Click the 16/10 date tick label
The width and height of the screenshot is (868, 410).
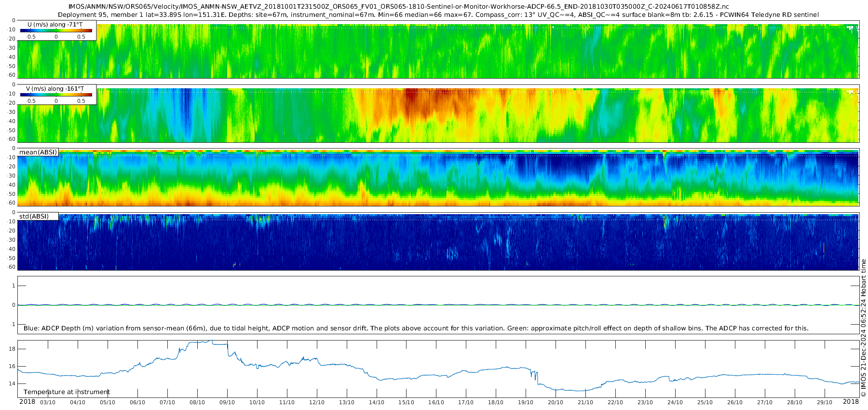[x=436, y=402]
